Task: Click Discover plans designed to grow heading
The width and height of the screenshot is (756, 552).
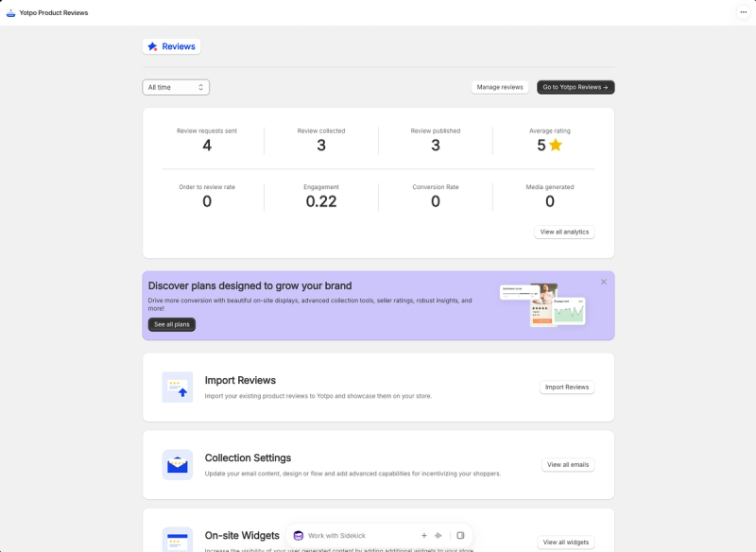Action: point(249,285)
